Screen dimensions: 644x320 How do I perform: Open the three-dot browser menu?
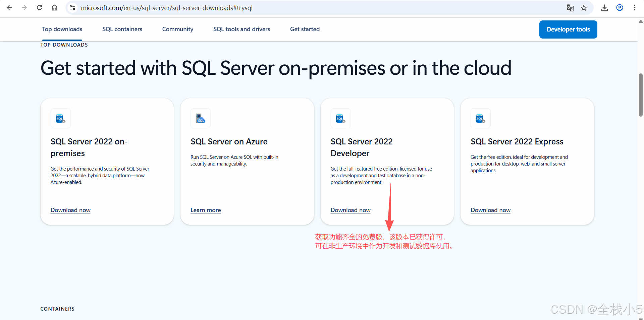635,7
